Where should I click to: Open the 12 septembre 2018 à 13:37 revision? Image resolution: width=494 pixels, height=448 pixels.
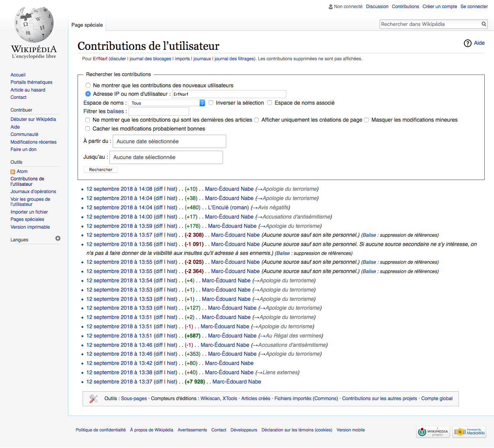coord(119,382)
